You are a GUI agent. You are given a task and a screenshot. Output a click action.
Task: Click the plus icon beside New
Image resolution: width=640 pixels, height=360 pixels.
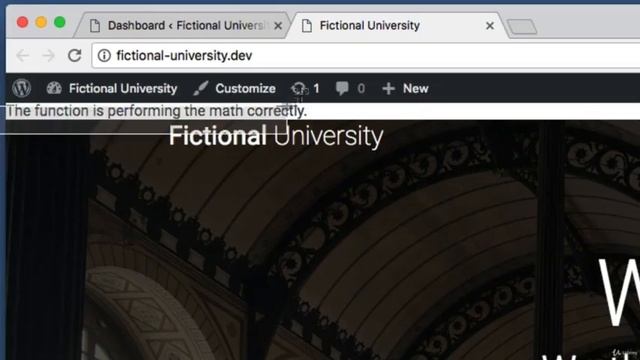click(x=388, y=89)
